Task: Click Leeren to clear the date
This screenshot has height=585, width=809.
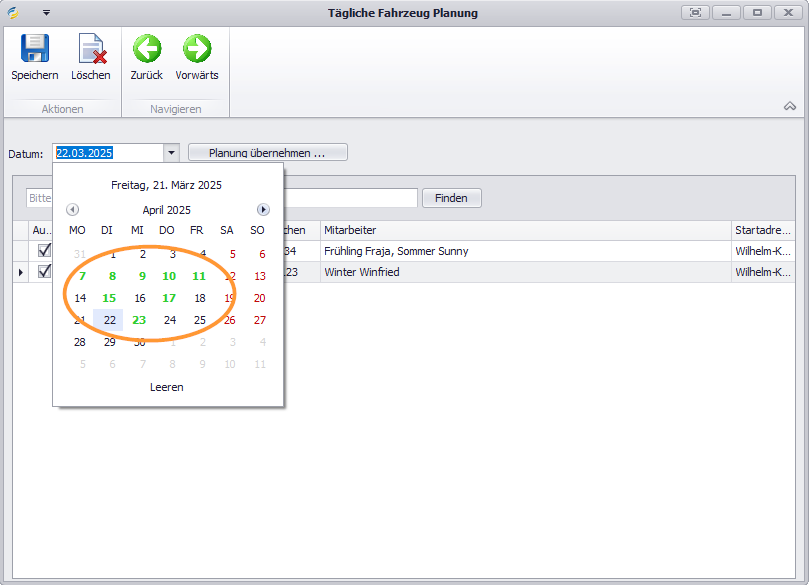Action: 167,387
